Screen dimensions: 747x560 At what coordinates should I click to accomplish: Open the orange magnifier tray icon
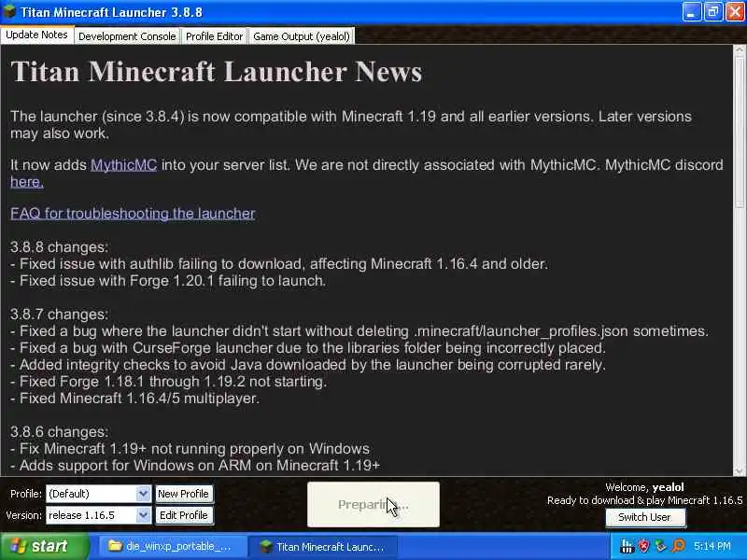tap(678, 546)
